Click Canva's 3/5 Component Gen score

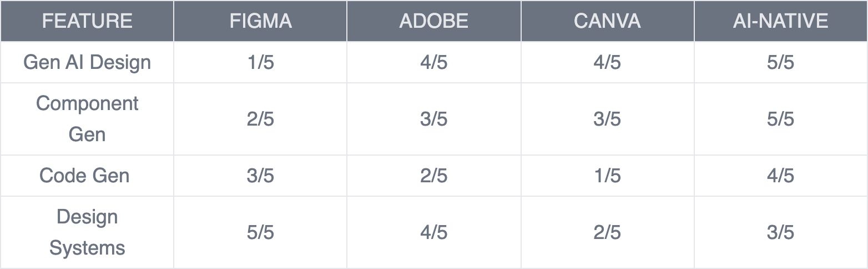[x=607, y=119]
